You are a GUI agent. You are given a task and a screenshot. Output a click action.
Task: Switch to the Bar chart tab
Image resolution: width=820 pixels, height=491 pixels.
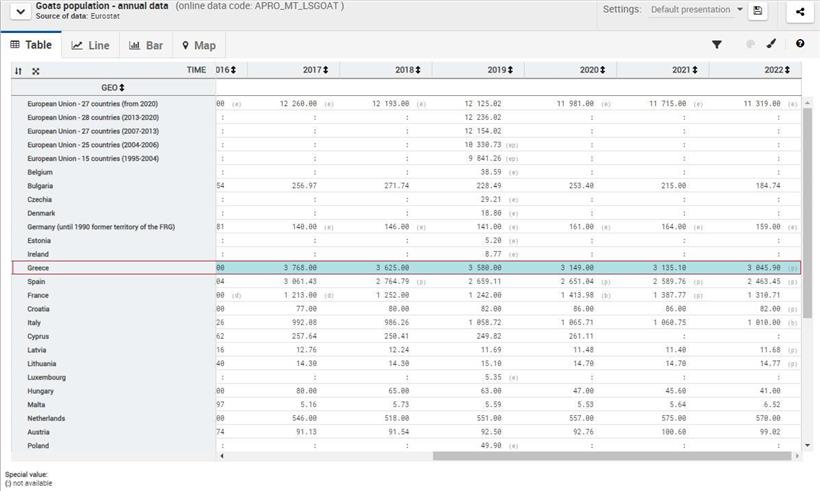(x=146, y=45)
